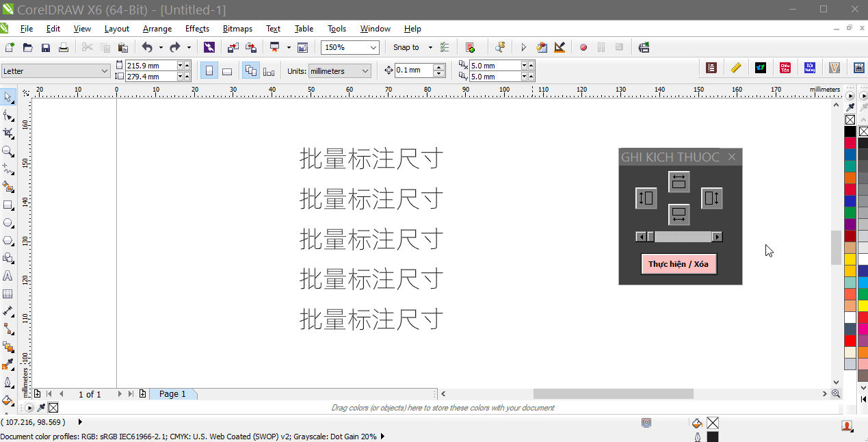
Task: Activate the Text tool
Action: point(8,276)
